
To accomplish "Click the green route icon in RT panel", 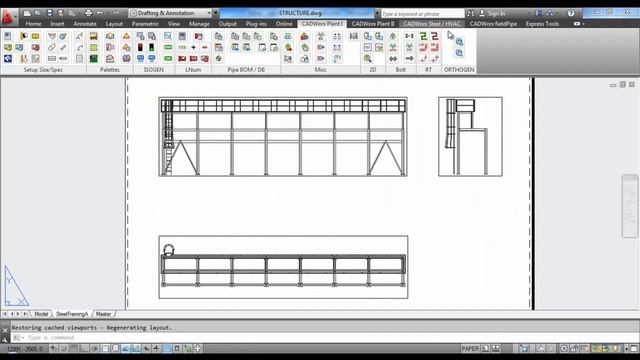I will 423,36.
